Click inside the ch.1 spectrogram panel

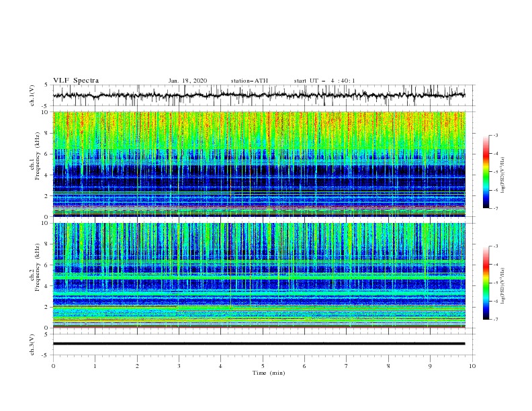pyautogui.click(x=259, y=164)
